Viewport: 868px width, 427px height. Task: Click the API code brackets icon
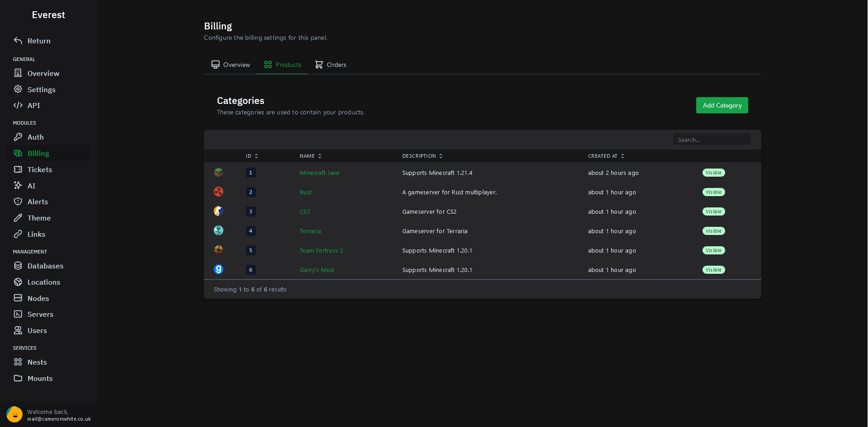pyautogui.click(x=18, y=105)
